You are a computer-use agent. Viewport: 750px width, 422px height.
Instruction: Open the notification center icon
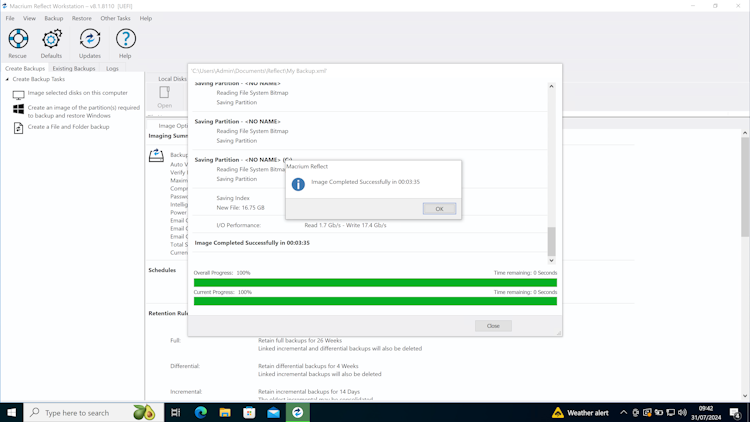(x=736, y=412)
